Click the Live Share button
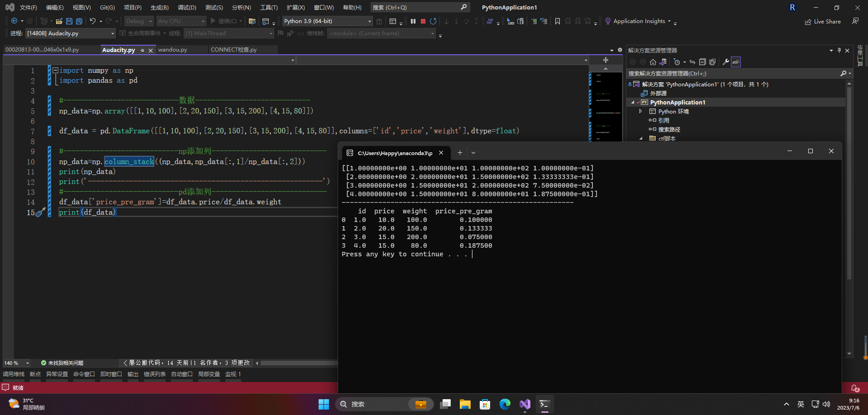 point(823,21)
